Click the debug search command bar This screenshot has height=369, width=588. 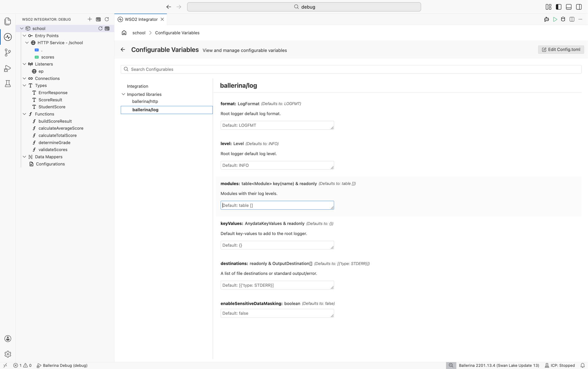(304, 7)
